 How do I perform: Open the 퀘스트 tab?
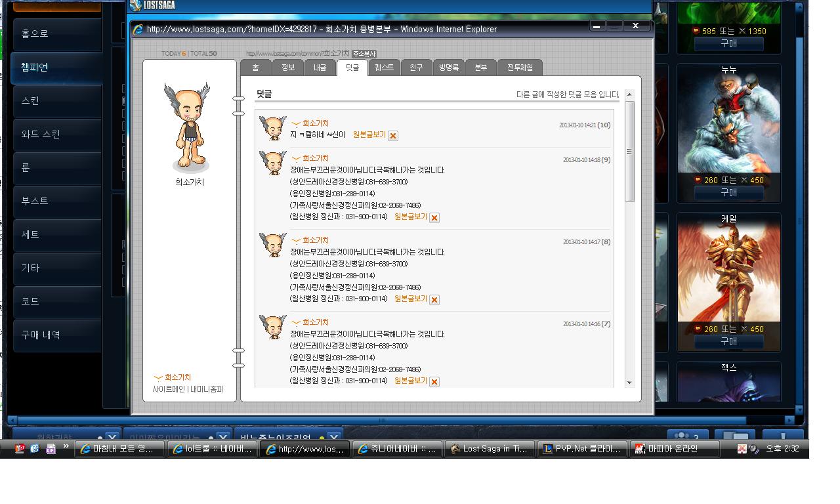pos(385,68)
